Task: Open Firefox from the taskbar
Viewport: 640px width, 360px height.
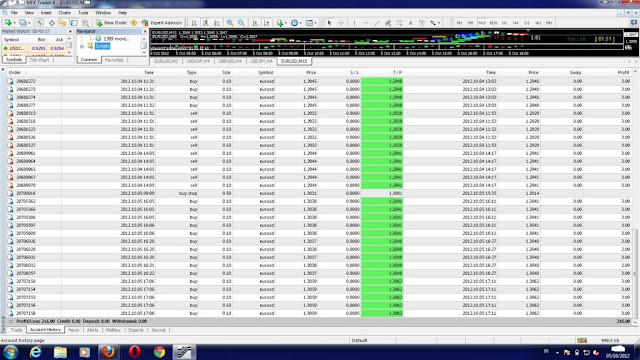Action: pos(109,352)
